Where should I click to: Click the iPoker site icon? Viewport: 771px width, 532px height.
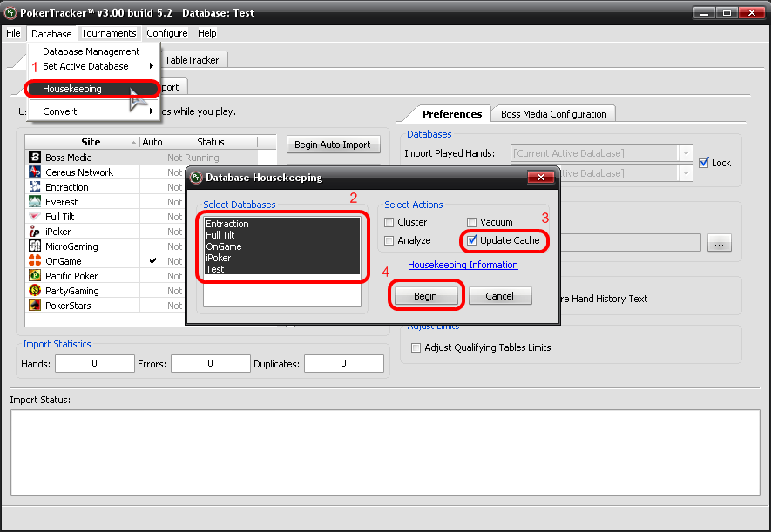coord(35,232)
